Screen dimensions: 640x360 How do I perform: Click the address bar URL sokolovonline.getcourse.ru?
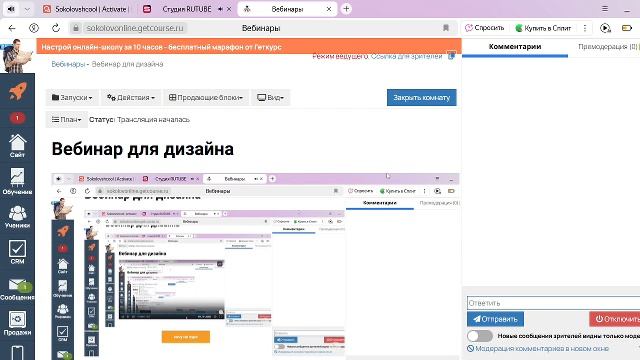click(x=135, y=28)
